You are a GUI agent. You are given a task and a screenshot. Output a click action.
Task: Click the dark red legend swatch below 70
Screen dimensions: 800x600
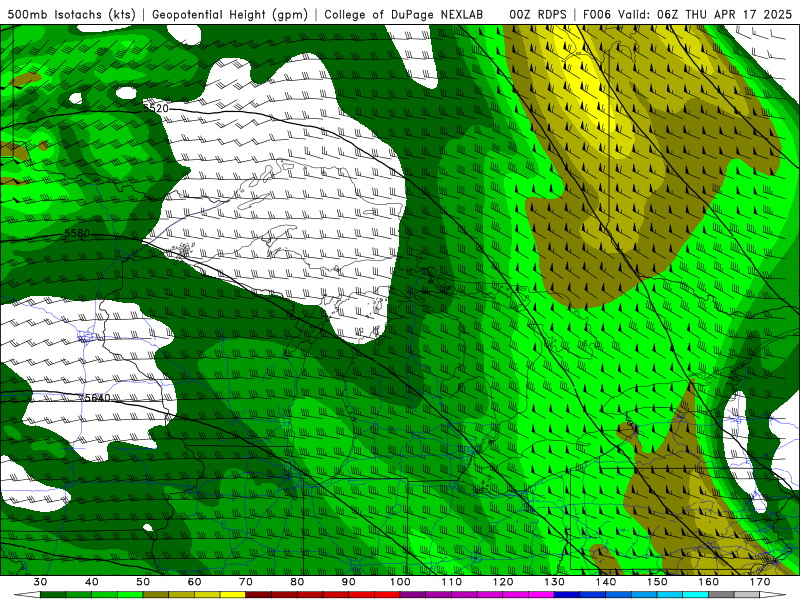point(259,595)
